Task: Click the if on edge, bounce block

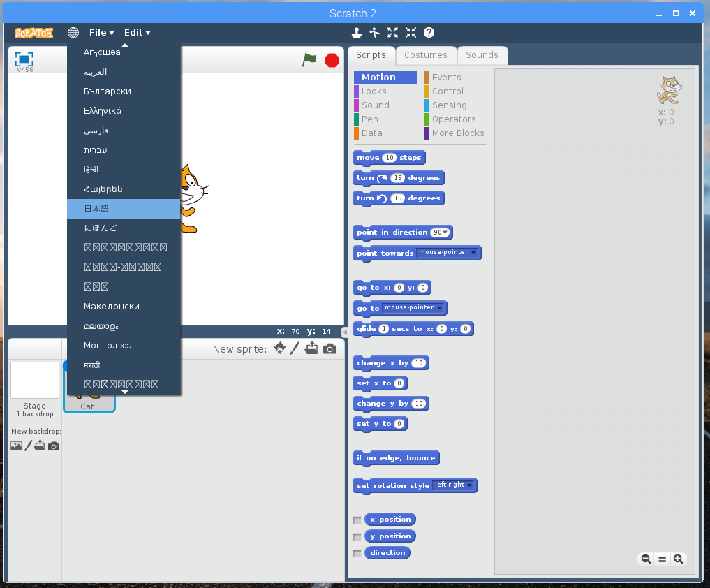Action: pos(396,458)
